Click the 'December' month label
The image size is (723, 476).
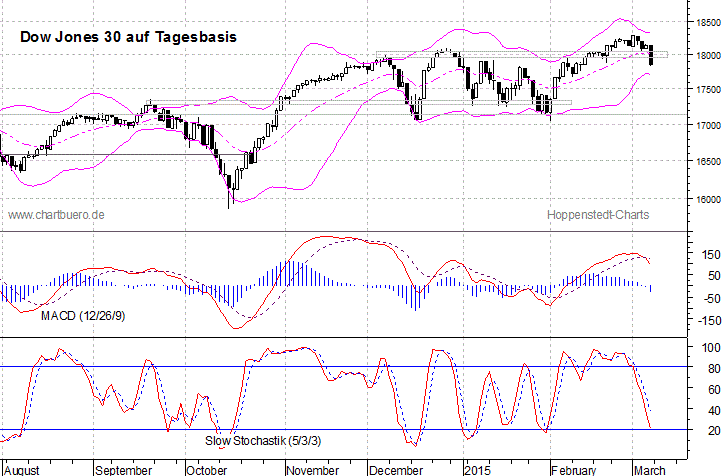(x=396, y=470)
